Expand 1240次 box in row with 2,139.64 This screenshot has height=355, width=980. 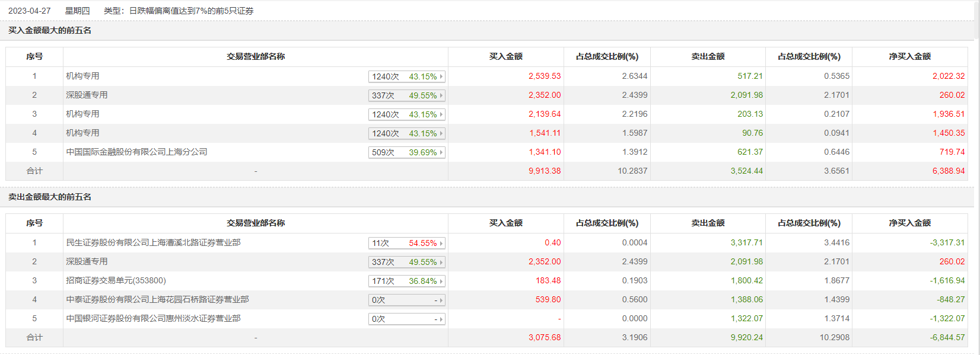click(x=406, y=114)
